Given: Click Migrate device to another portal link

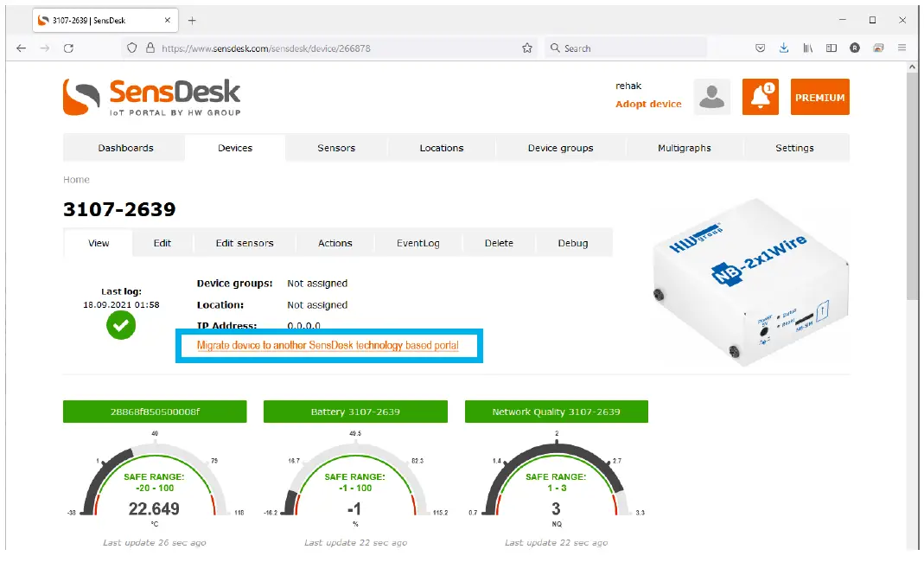Looking at the screenshot, I should tap(328, 346).
